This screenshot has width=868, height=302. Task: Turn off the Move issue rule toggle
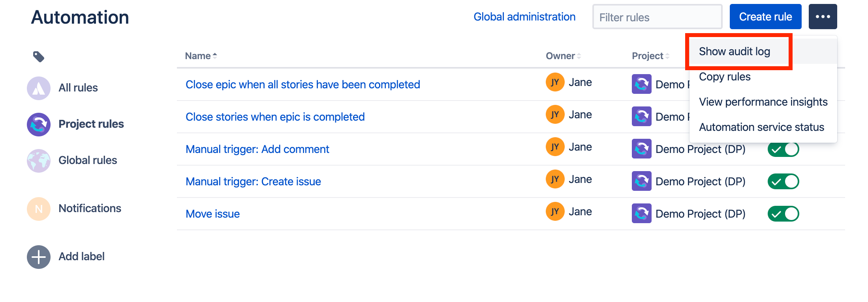click(x=783, y=214)
